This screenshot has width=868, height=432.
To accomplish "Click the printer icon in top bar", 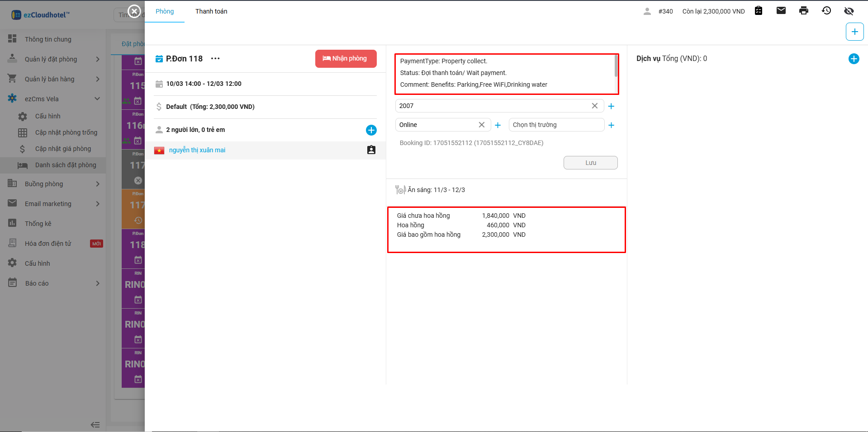I will tap(803, 11).
